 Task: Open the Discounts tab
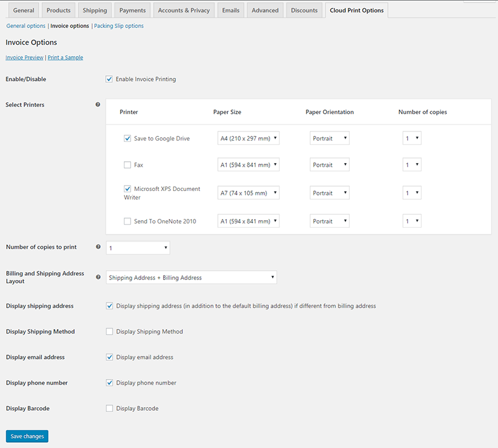click(x=304, y=10)
